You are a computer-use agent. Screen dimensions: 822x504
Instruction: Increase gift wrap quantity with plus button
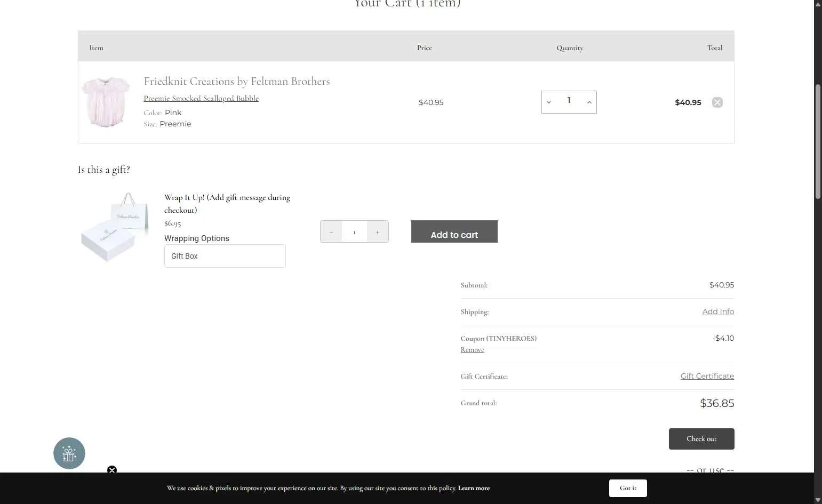coord(378,232)
